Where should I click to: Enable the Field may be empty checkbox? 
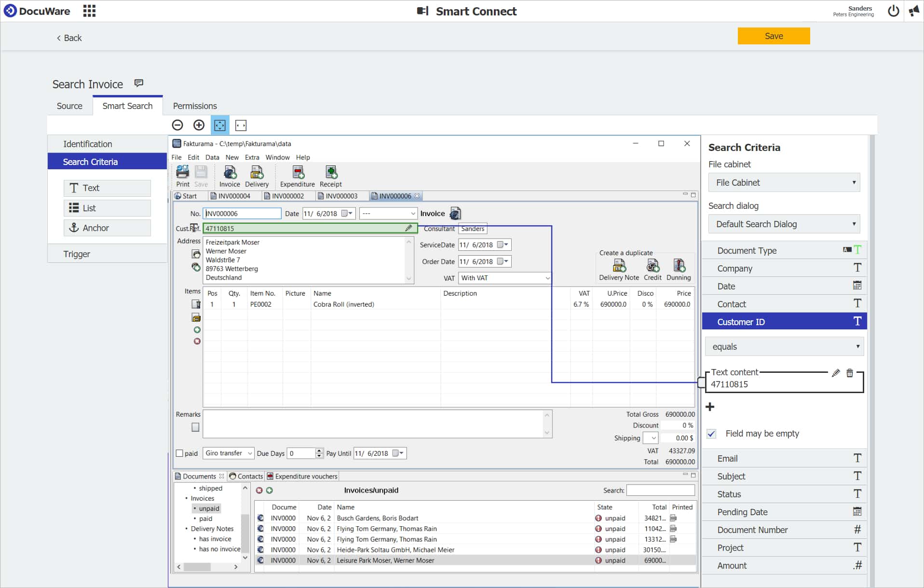click(711, 434)
